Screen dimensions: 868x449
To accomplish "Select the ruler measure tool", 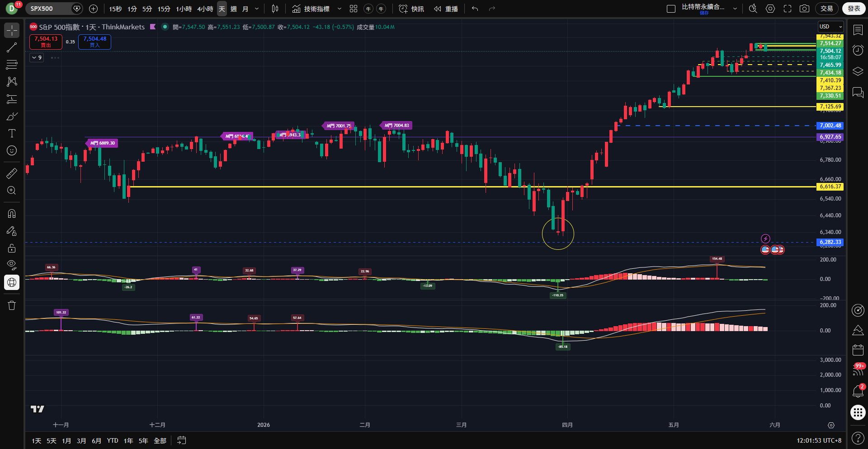I will tap(12, 173).
